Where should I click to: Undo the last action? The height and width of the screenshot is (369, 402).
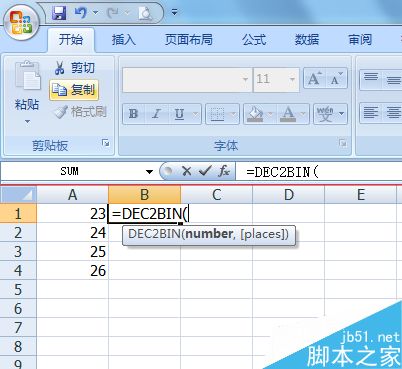[x=80, y=13]
